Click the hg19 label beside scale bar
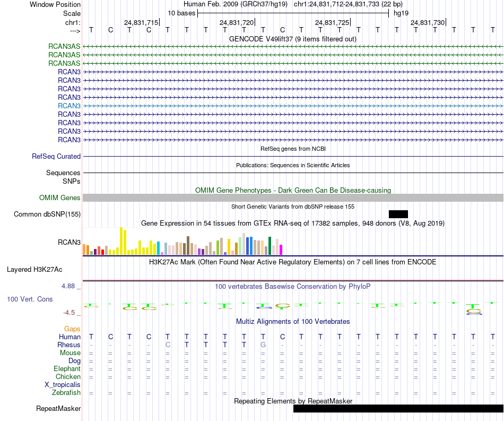This screenshot has width=504, height=421. point(401,13)
